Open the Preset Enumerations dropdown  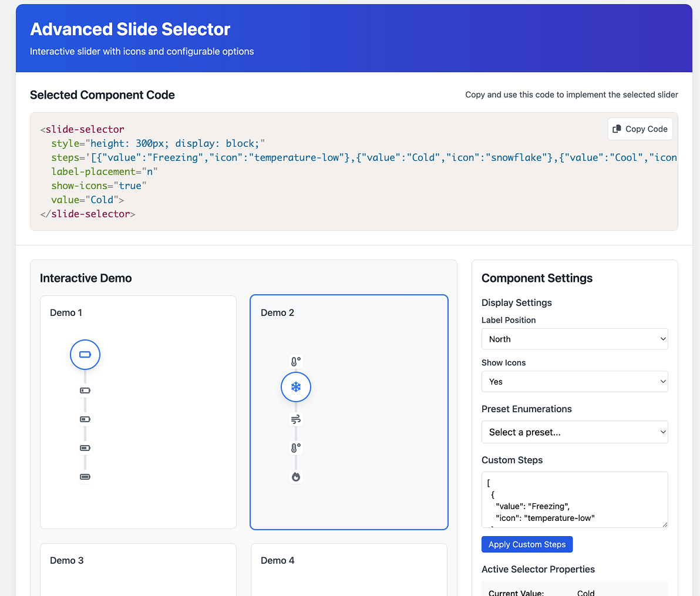click(x=574, y=432)
